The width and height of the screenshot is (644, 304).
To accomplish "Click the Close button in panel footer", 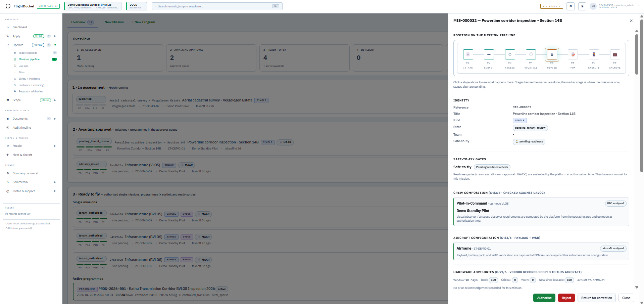I will point(626,298).
